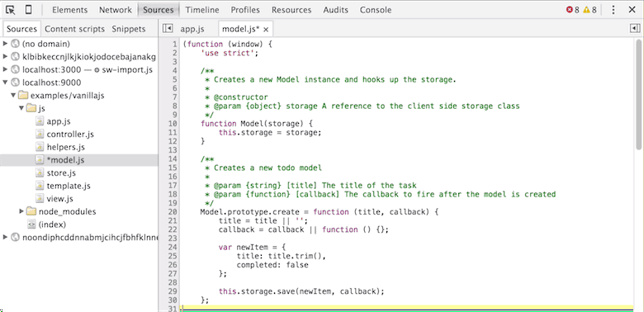Expand the (no domain) tree node
Image resolution: width=644 pixels, height=312 pixels.
[5, 44]
